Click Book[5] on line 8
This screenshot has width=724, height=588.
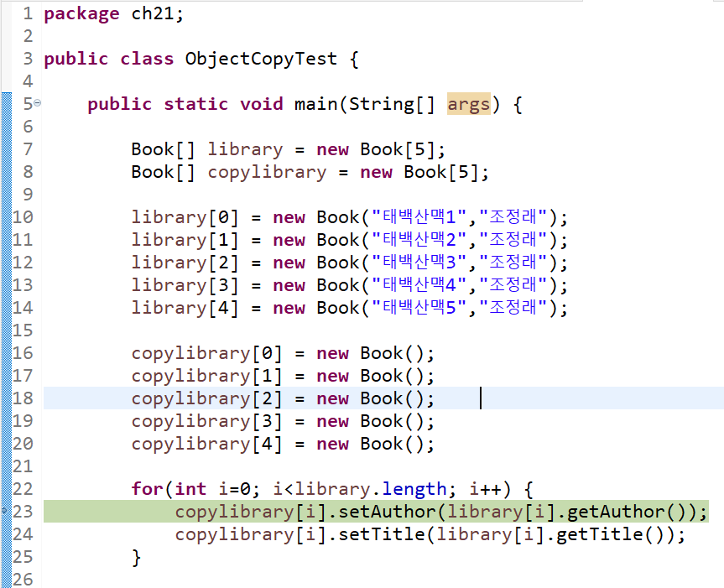point(440,172)
